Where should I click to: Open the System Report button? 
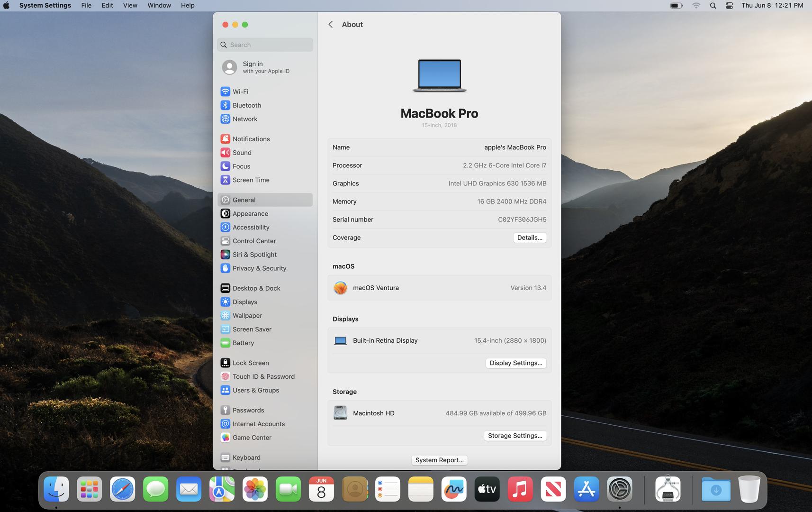(x=439, y=460)
